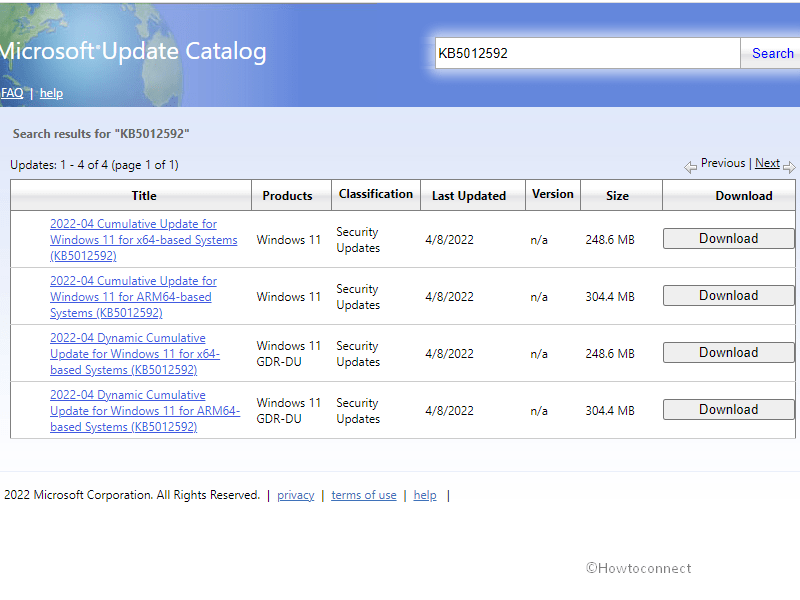This screenshot has height=600, width=800.
Task: Sort results by Size column
Action: (x=617, y=196)
